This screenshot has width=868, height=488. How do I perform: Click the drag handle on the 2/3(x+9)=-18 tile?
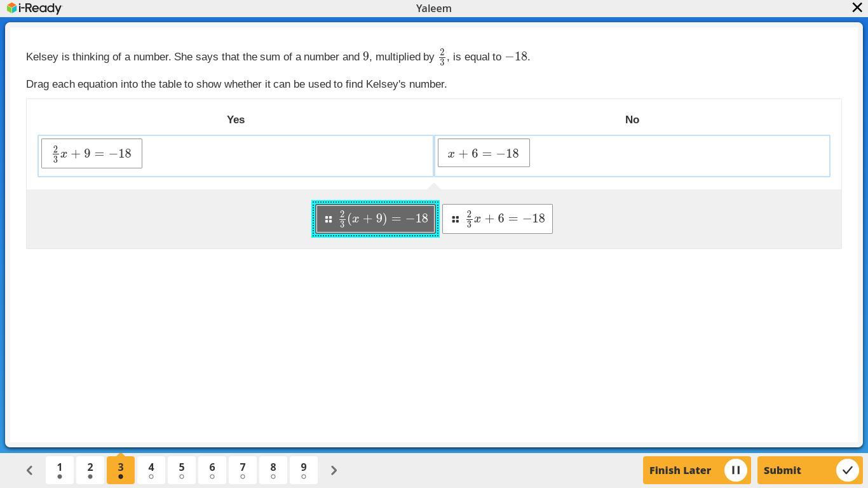tap(329, 219)
